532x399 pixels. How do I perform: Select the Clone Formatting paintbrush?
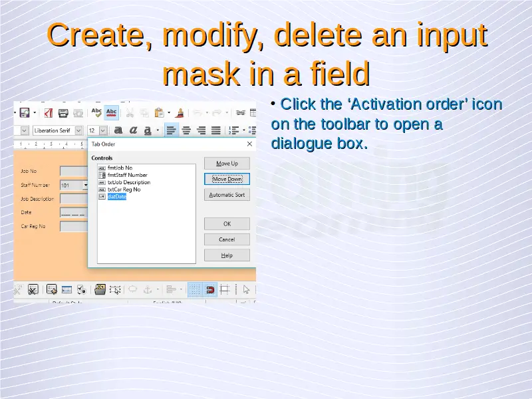pos(180,112)
